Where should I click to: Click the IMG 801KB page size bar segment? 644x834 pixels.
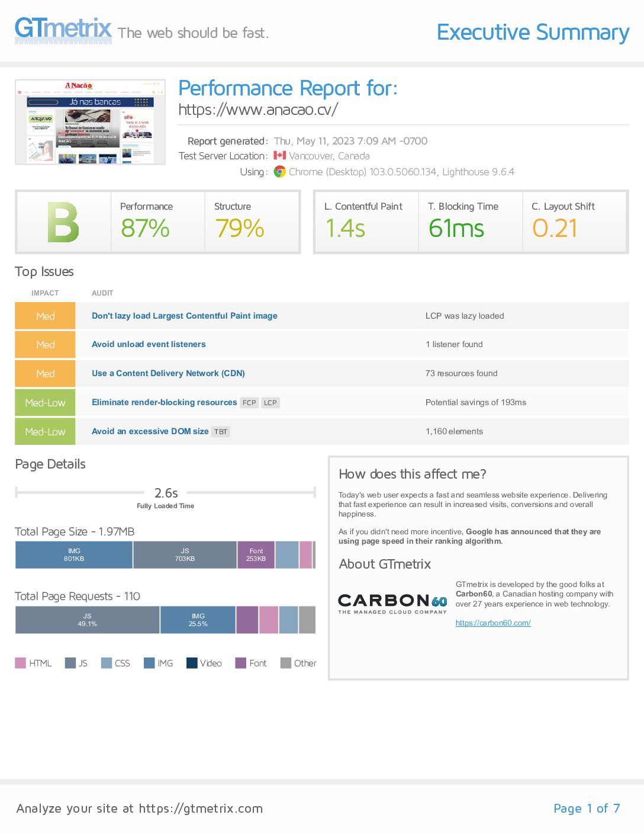click(x=74, y=555)
